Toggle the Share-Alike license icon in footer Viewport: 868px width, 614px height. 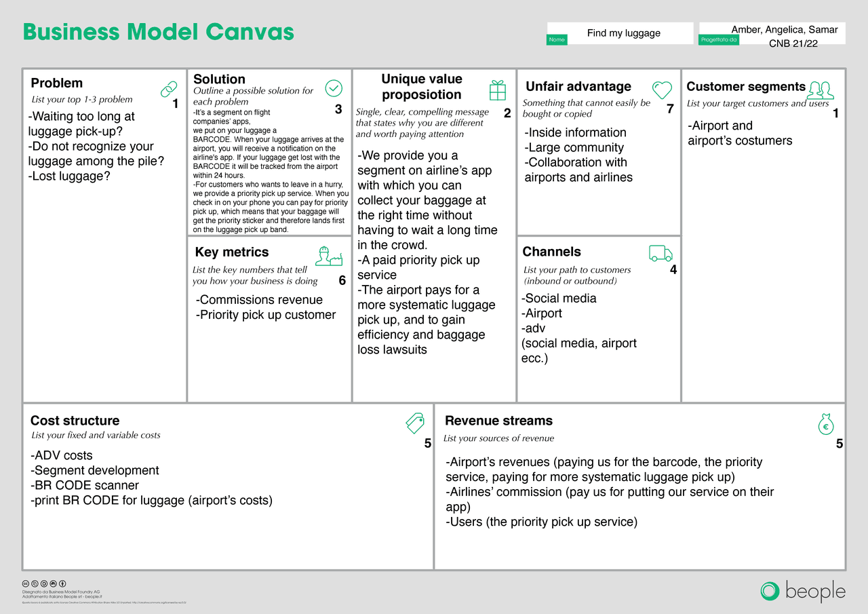click(x=53, y=583)
